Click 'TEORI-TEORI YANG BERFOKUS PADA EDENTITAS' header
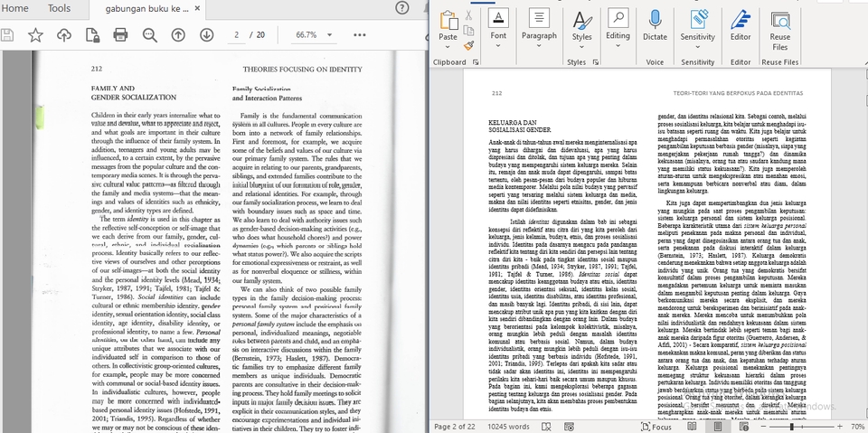Screen dimensions: 868x433 pyautogui.click(x=738, y=93)
